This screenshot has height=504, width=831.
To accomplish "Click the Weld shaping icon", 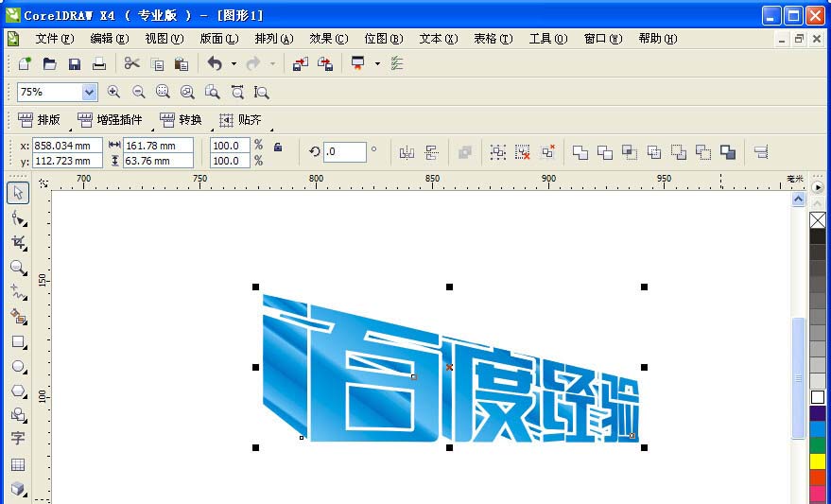I will (x=580, y=152).
